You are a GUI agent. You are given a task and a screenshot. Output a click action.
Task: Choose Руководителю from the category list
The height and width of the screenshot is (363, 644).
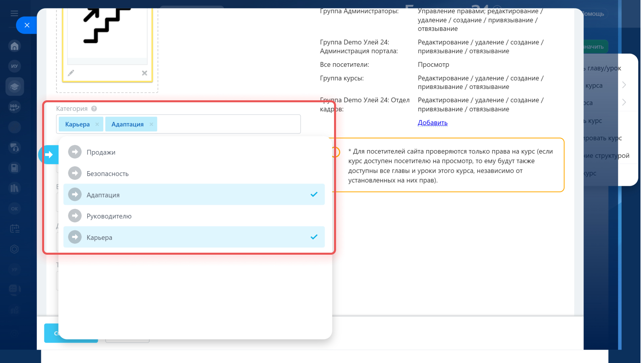[x=109, y=216]
